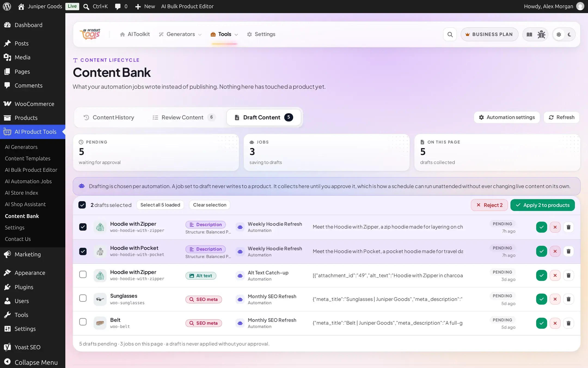588x368 pixels.
Task: Check the Belt draft checkbox
Action: 83,322
